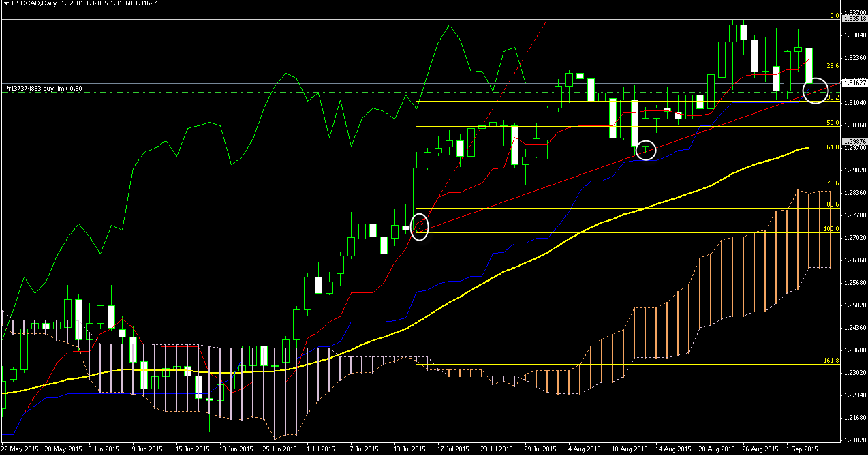868x456 pixels.
Task: Click the USDCAD,Daily chart title
Action: coord(33,5)
